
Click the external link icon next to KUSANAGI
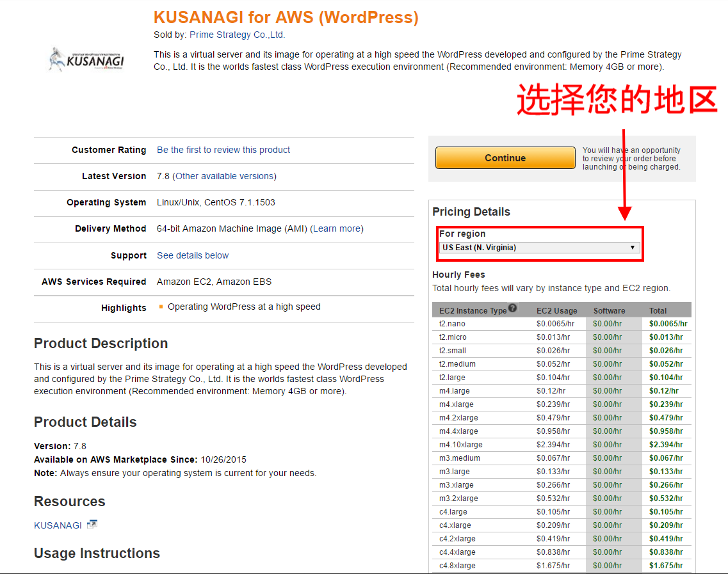click(92, 524)
